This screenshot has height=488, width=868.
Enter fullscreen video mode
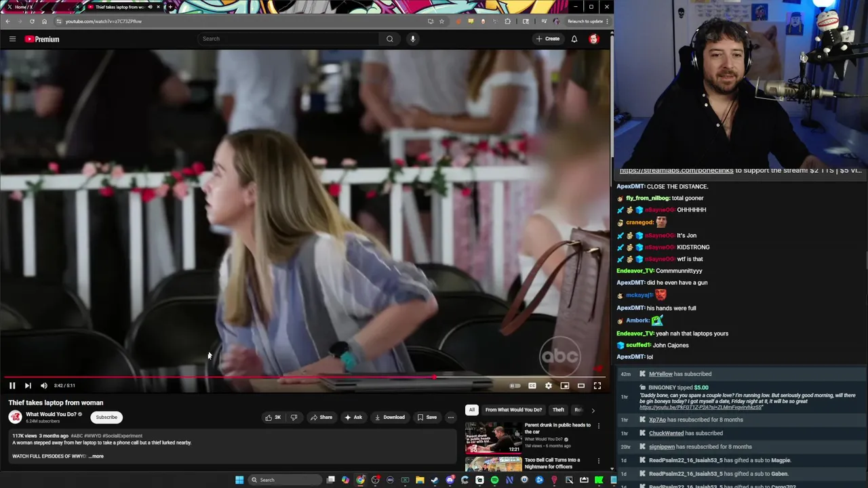pos(597,386)
